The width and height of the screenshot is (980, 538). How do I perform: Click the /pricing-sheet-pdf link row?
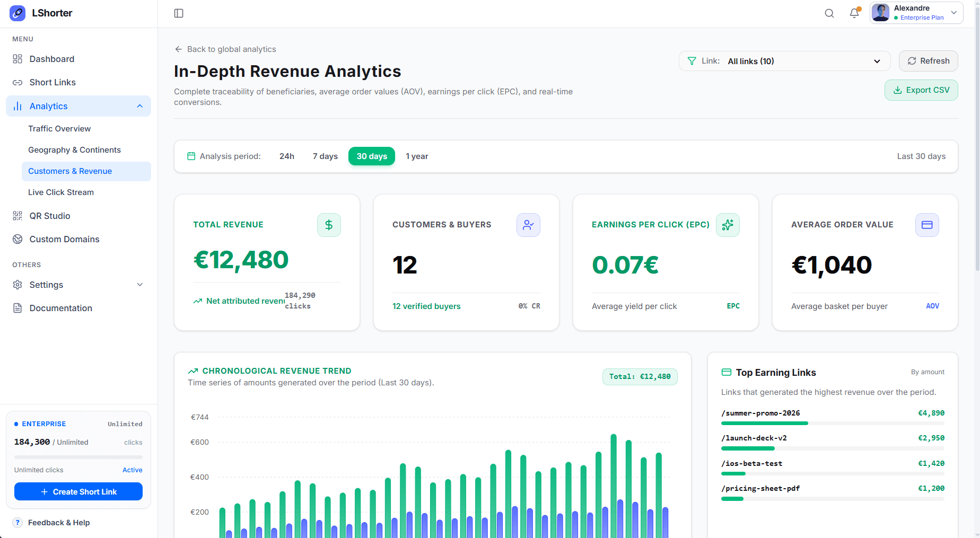click(833, 492)
